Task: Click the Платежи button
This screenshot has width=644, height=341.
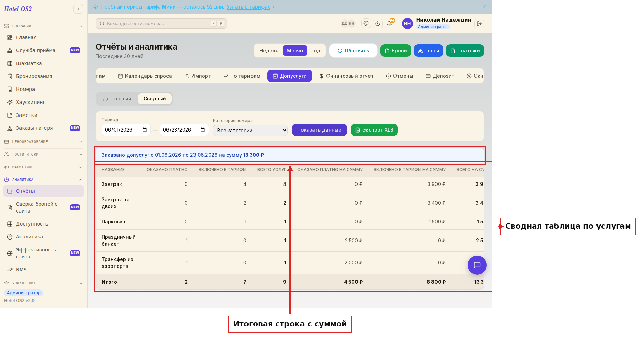Action: click(x=465, y=51)
